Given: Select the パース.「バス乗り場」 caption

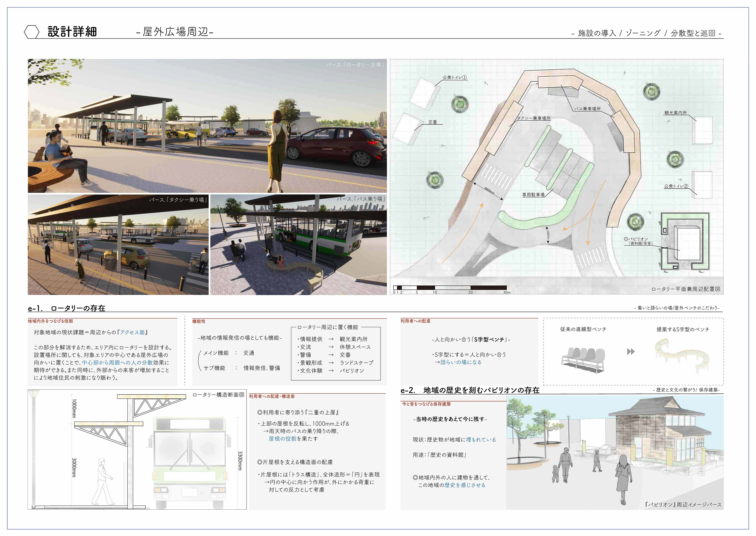Looking at the screenshot, I should click(361, 199).
